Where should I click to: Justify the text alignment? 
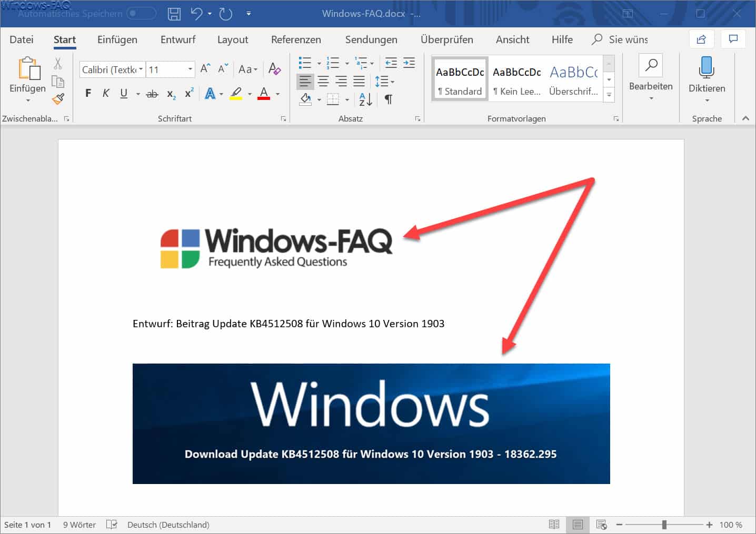359,81
